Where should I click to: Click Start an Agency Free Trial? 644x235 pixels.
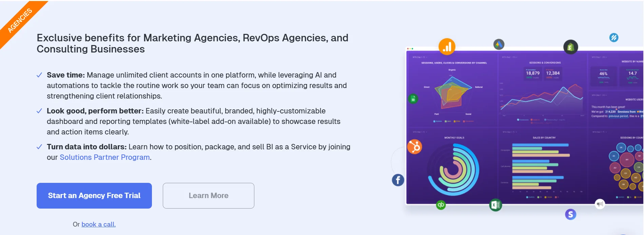point(94,195)
